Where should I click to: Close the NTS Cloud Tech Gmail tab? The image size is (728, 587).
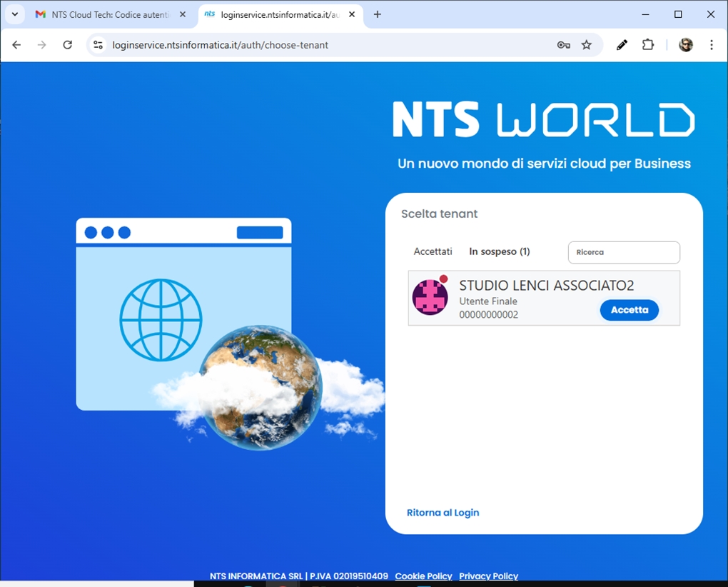183,14
